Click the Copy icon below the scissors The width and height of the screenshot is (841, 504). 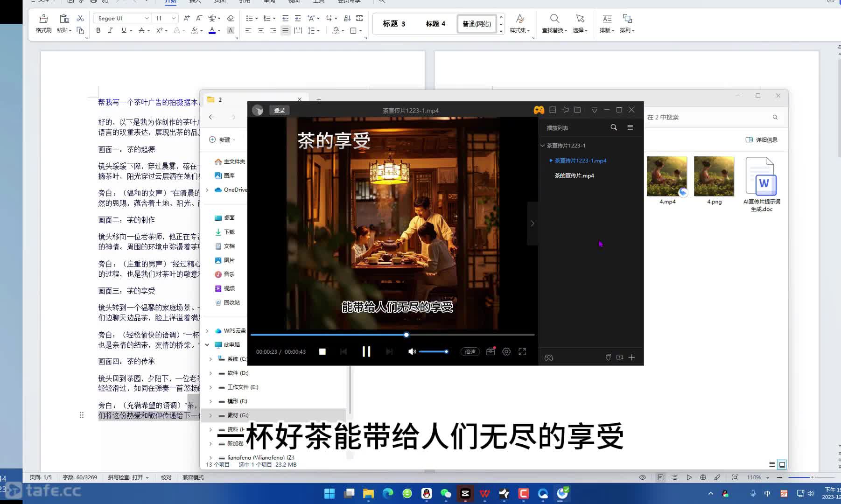[x=80, y=30]
